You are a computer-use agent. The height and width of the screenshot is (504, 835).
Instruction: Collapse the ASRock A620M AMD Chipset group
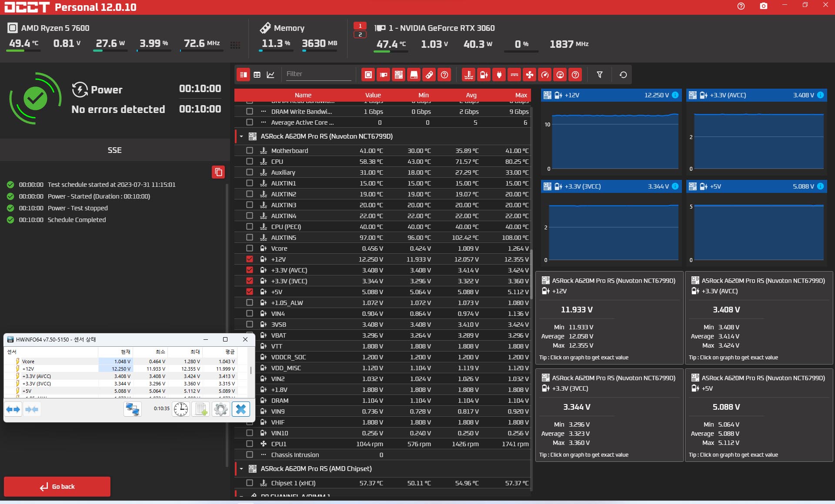click(241, 469)
